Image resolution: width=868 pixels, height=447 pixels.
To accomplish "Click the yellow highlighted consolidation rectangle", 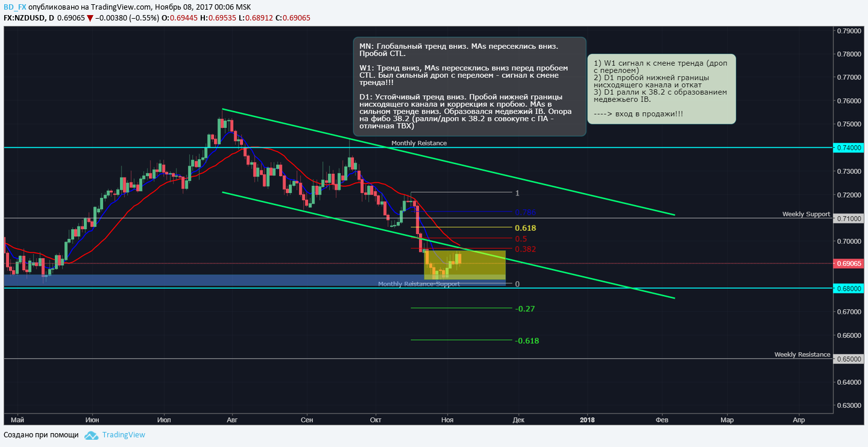I will click(465, 265).
